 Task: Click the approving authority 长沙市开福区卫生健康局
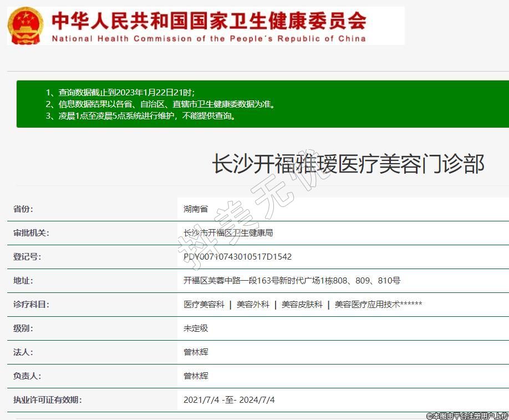coord(228,233)
